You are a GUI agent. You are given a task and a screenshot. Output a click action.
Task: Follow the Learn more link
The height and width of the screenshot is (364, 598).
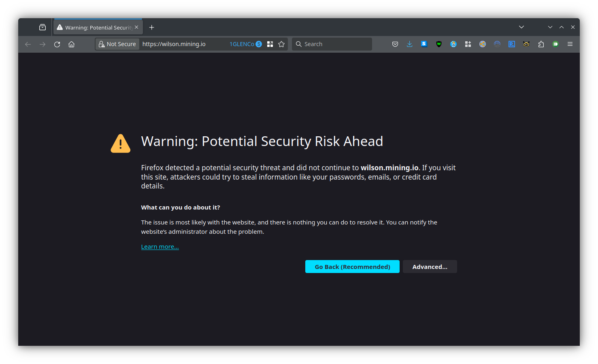pos(160,247)
